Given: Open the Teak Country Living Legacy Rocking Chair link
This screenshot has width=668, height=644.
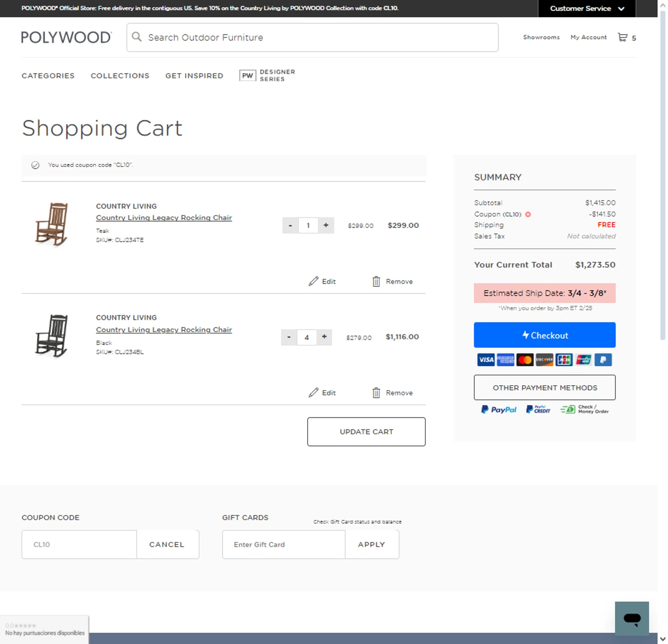Looking at the screenshot, I should point(164,218).
